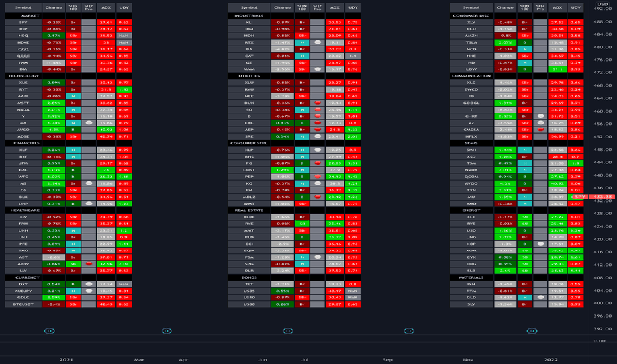617x364 pixels.
Task: Click the white squeeze dot in GLD row
Action: click(x=540, y=297)
